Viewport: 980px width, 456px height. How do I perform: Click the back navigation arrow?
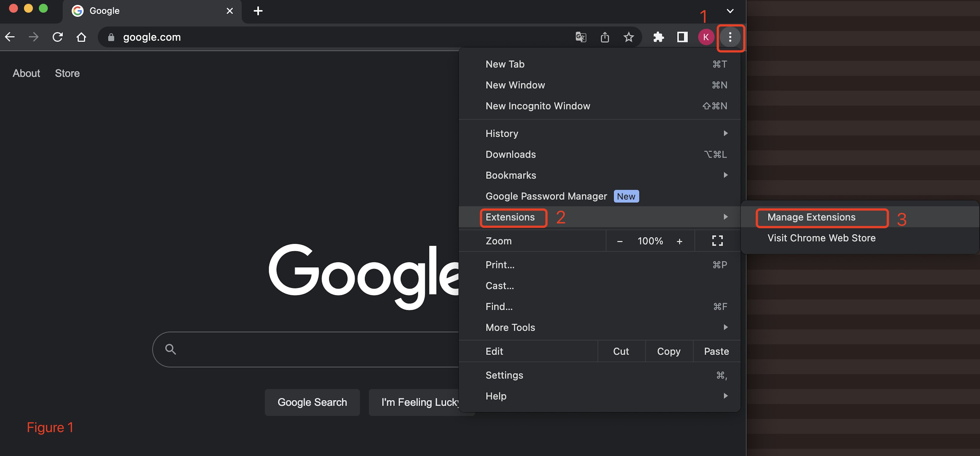(10, 37)
